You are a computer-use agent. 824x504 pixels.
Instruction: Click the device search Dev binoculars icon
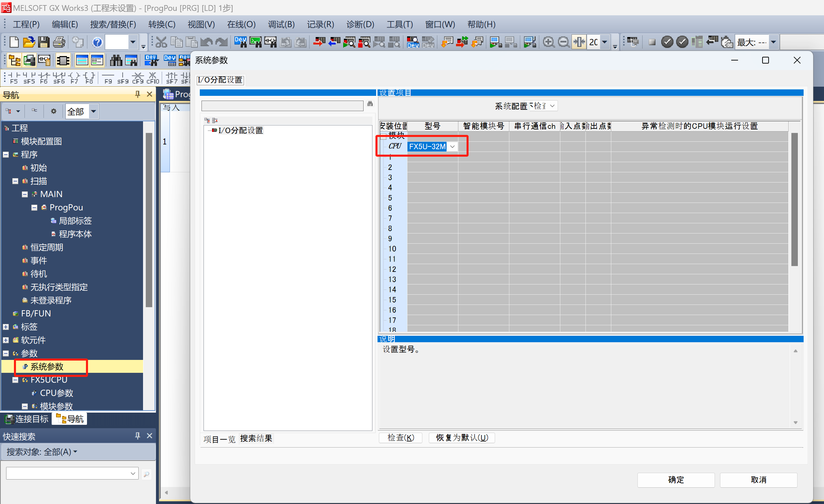coord(241,42)
